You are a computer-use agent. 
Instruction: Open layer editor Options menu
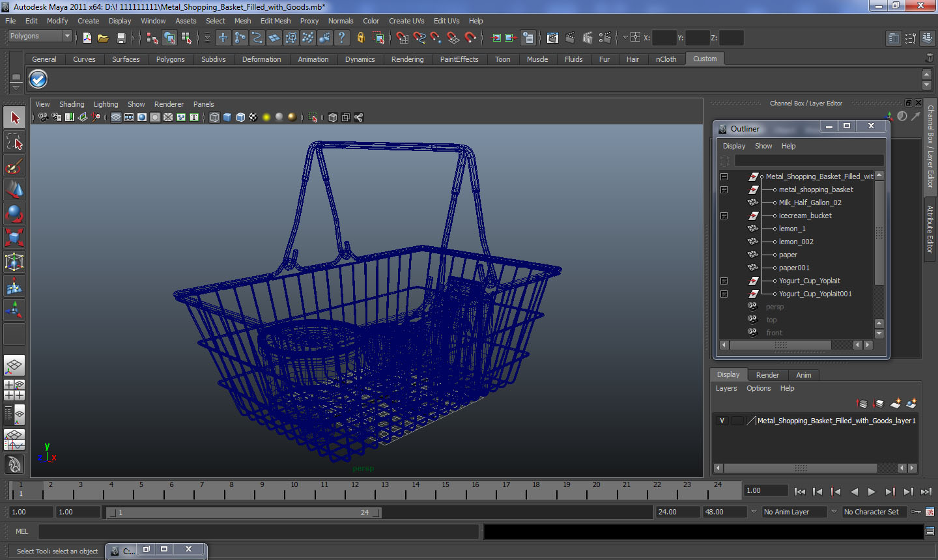(x=758, y=388)
